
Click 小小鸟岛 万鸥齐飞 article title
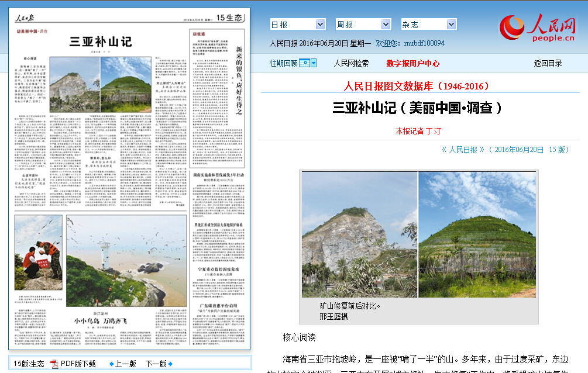click(100, 321)
